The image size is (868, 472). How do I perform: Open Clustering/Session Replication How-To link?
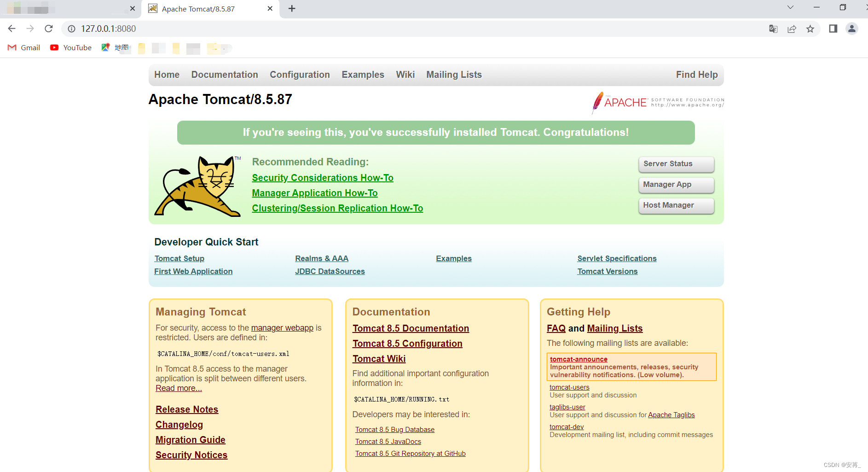click(x=337, y=208)
